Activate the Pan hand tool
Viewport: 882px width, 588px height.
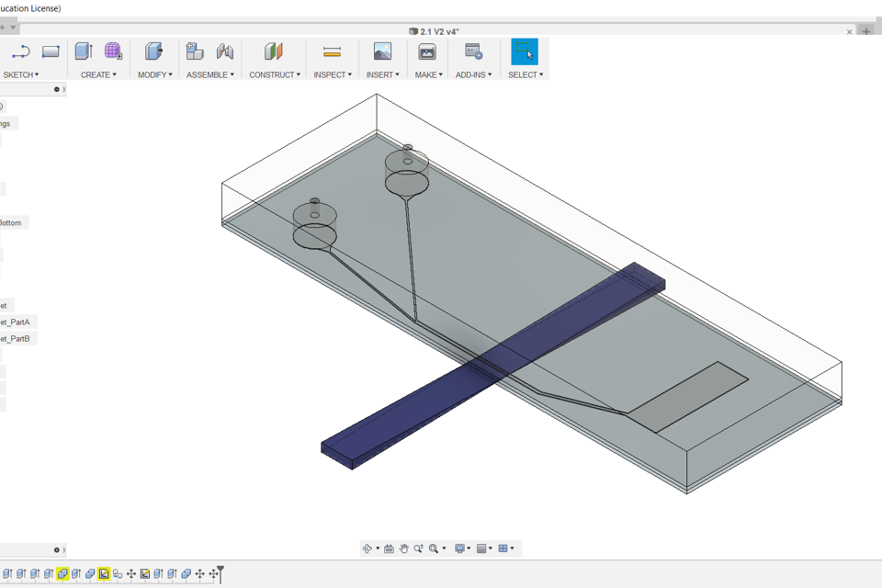[x=403, y=548]
